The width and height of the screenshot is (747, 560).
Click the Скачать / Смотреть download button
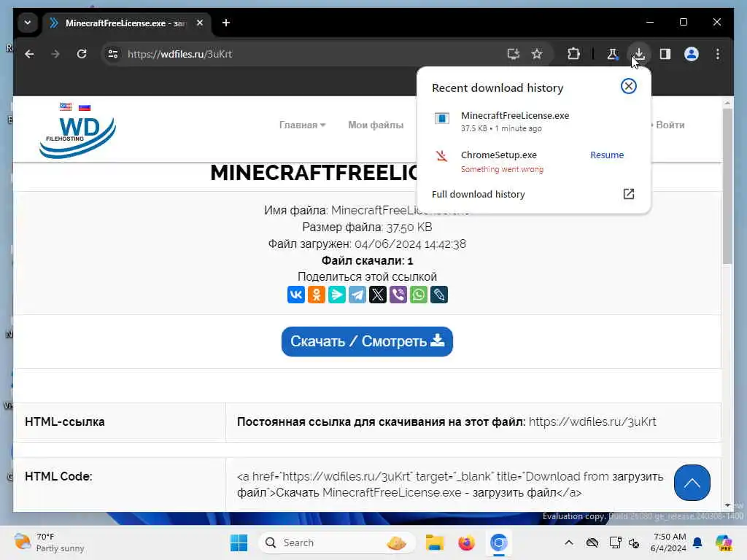(367, 341)
